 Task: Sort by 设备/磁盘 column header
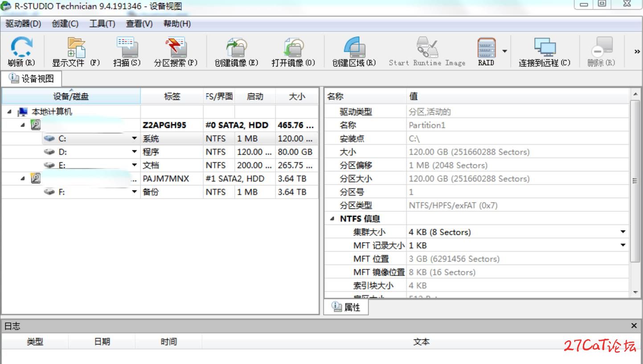pyautogui.click(x=71, y=96)
